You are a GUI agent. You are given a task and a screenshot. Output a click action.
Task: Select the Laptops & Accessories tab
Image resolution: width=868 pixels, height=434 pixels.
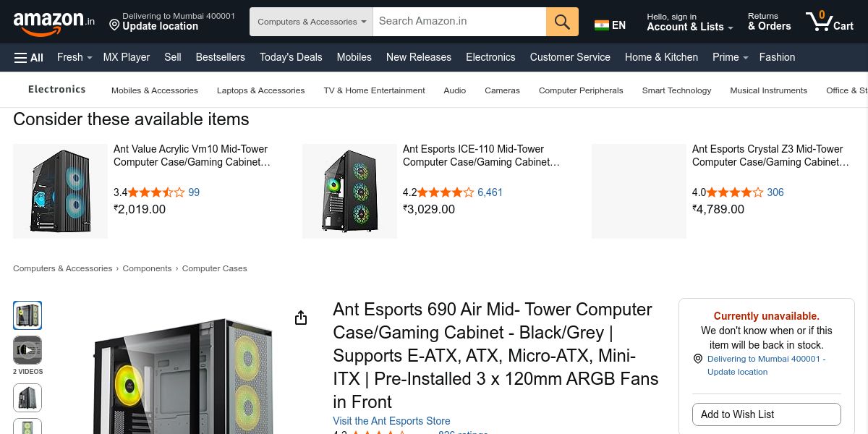tap(260, 90)
